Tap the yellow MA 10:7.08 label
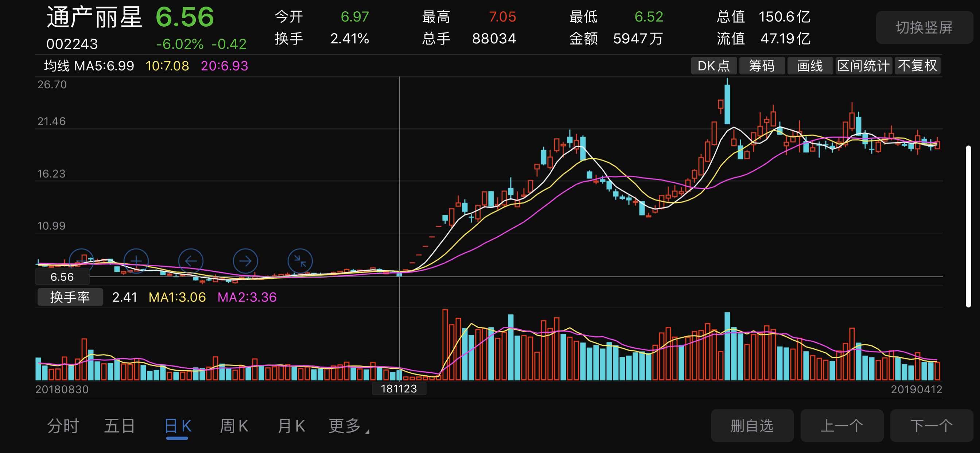Screen dimensions: 980x453 click(x=167, y=66)
